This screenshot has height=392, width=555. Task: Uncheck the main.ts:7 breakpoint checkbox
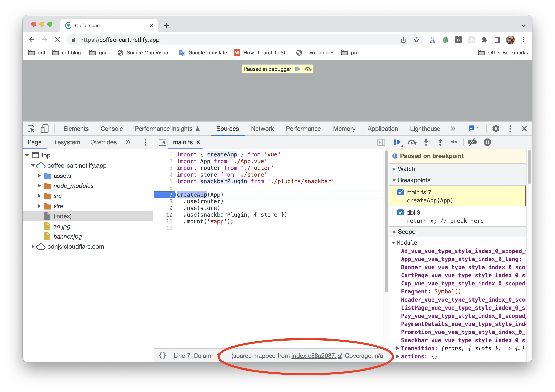point(400,192)
